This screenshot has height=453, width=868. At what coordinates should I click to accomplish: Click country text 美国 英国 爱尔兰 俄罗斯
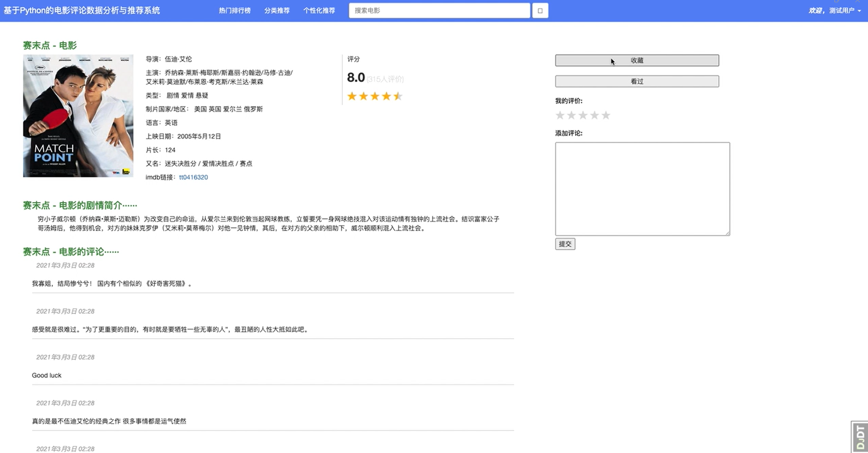228,109
